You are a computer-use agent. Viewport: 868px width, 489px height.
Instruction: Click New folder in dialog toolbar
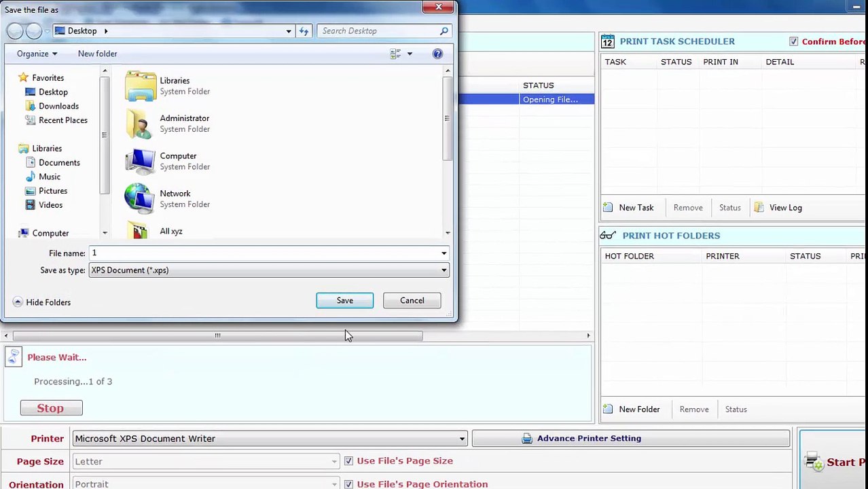pos(97,54)
